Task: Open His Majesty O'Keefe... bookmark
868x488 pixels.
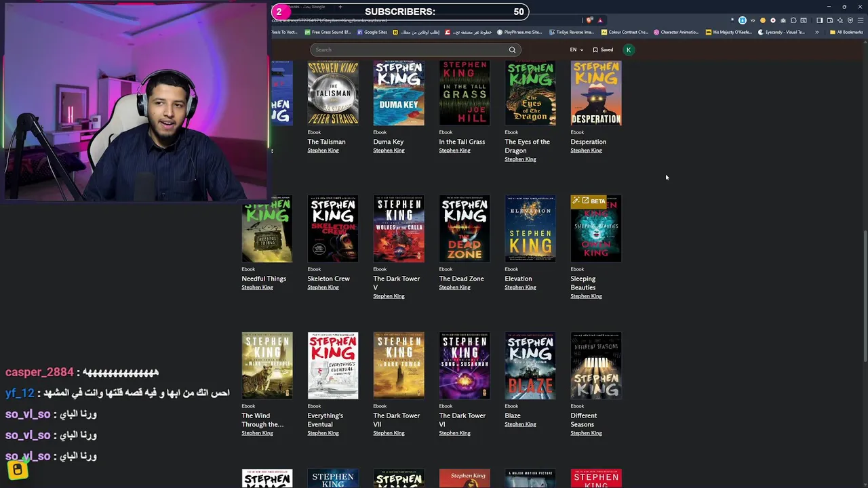Action: click(x=728, y=32)
